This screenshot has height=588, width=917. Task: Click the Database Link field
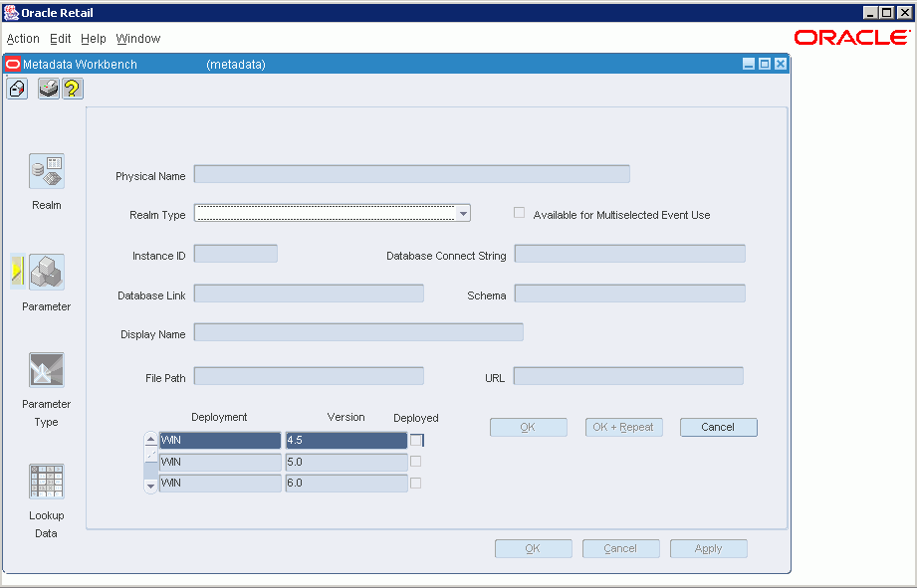click(309, 294)
